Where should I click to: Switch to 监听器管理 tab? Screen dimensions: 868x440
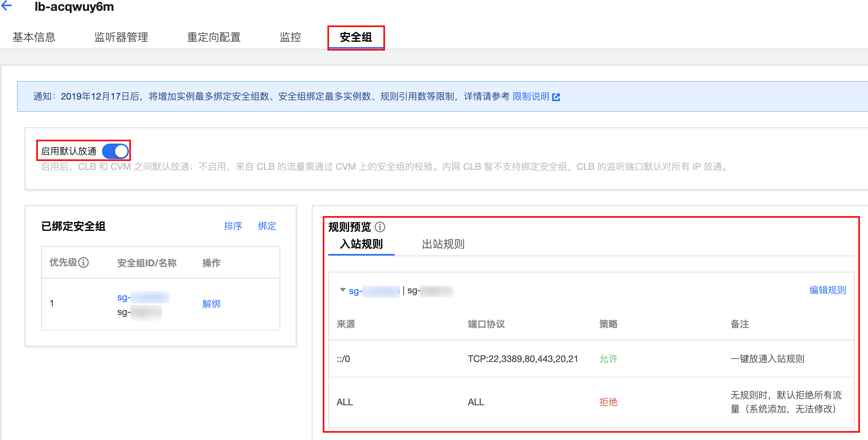point(121,37)
